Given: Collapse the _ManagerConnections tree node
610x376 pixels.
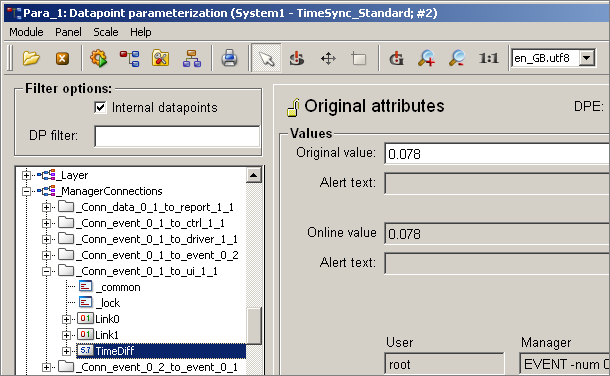Looking at the screenshot, I should tap(26, 191).
